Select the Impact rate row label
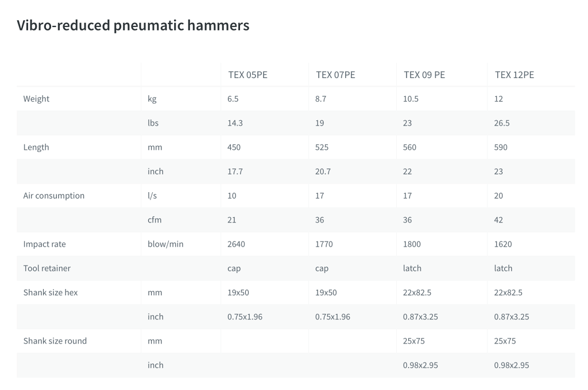This screenshot has height=390, width=588. pyautogui.click(x=44, y=244)
